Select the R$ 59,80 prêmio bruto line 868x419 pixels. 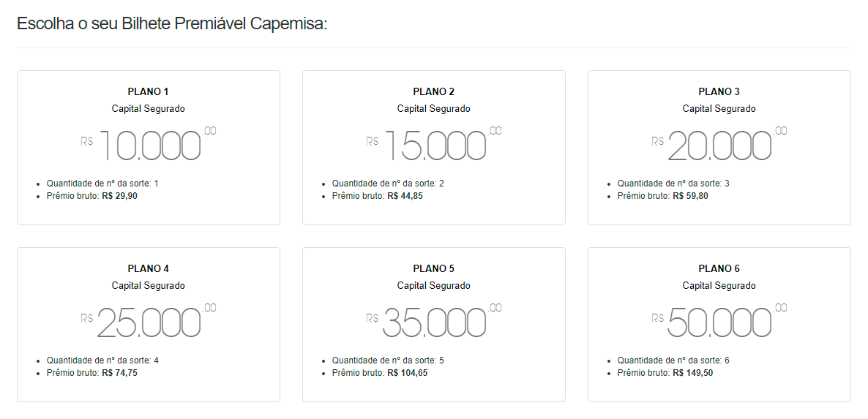tap(662, 196)
